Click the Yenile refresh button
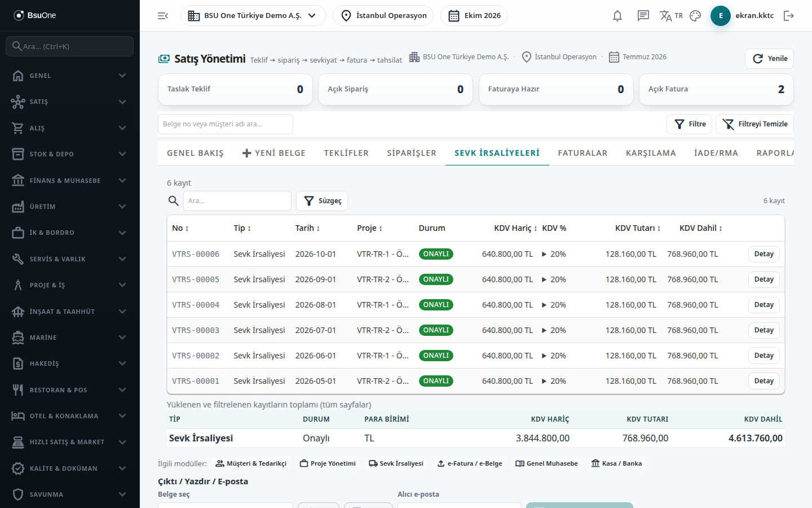The image size is (812, 508). point(769,59)
